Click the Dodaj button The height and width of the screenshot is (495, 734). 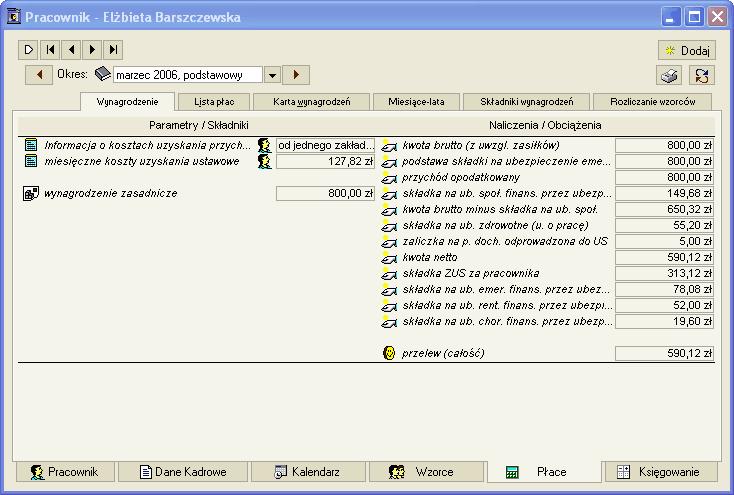pyautogui.click(x=687, y=50)
